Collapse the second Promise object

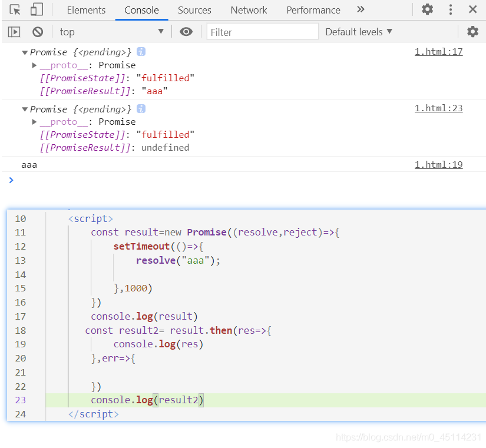(25, 109)
